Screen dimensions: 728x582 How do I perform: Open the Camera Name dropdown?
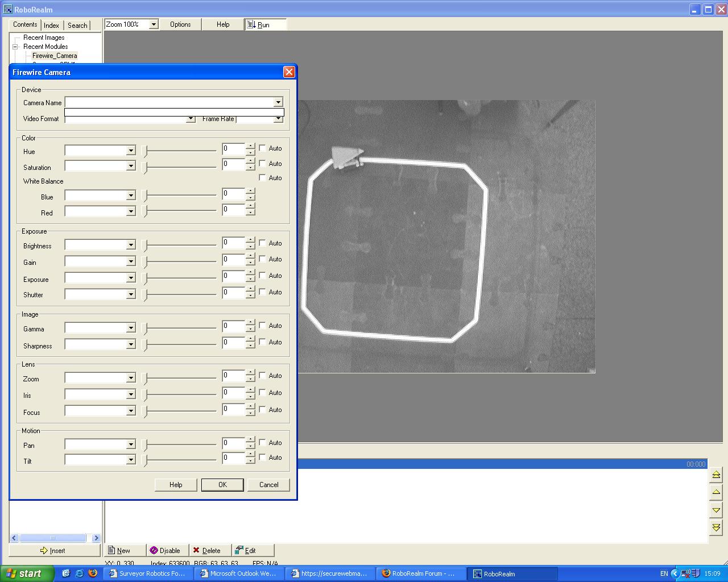click(x=278, y=102)
